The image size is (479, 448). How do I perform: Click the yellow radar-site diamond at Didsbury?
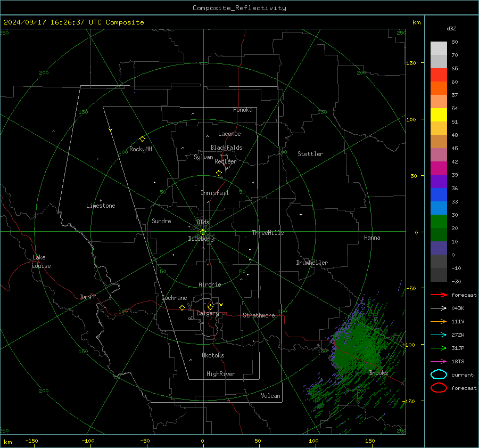tap(203, 232)
